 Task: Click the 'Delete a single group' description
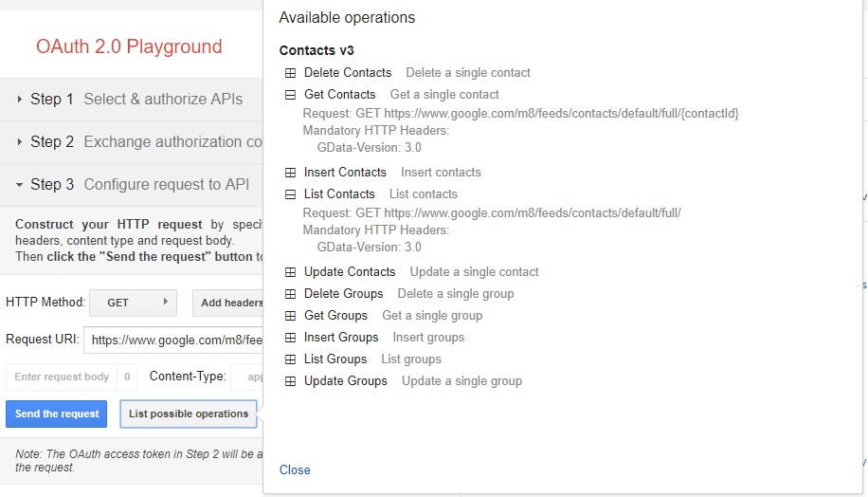(456, 294)
